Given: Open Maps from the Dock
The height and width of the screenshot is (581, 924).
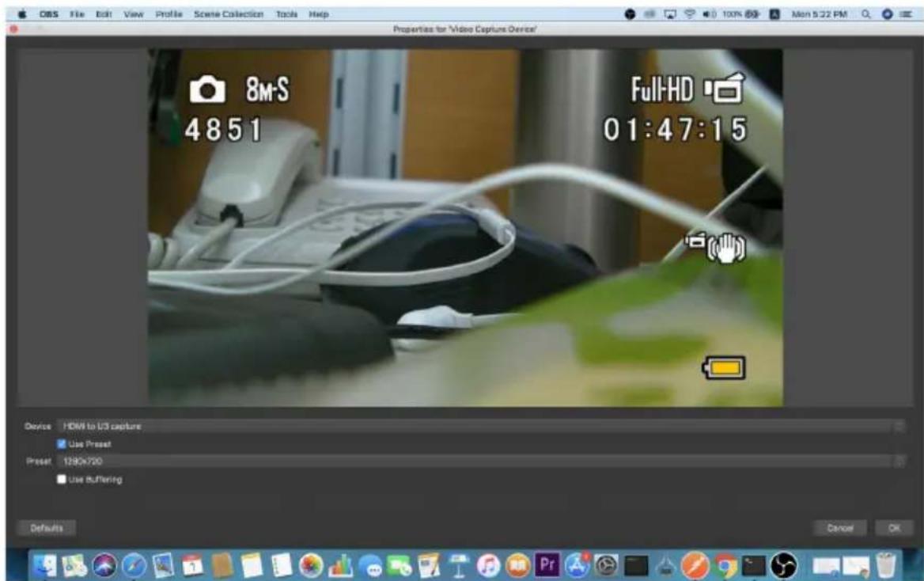Looking at the screenshot, I should [74, 566].
